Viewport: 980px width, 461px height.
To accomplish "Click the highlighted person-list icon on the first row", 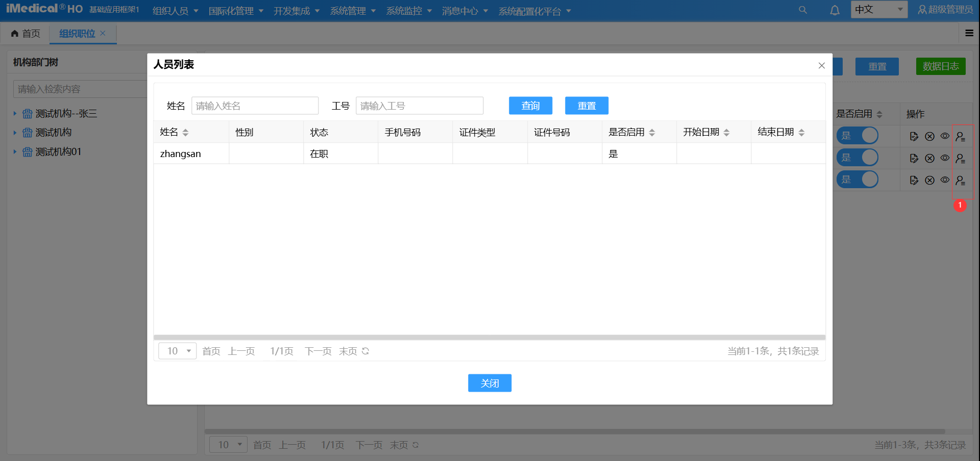I will tap(961, 136).
